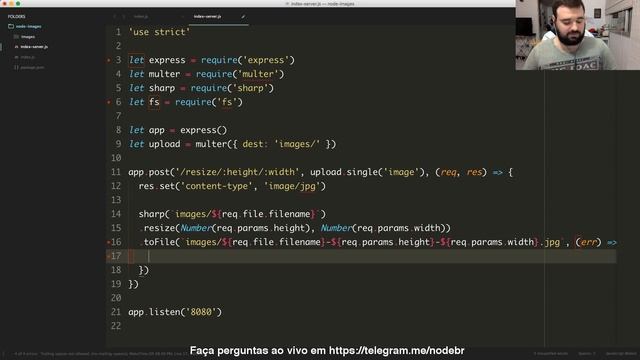Viewport: 640px width, 360px height.
Task: Click sharp( call on line 14
Action: pos(153,214)
